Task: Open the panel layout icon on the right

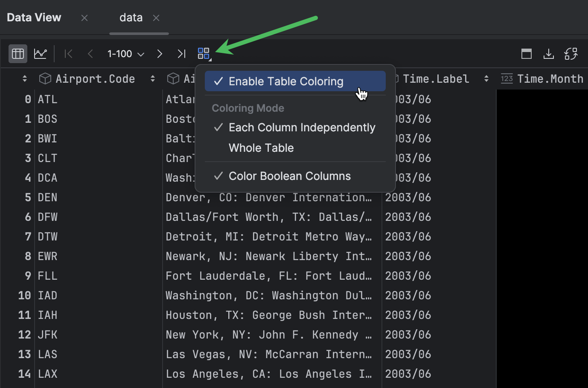Action: 526,53
